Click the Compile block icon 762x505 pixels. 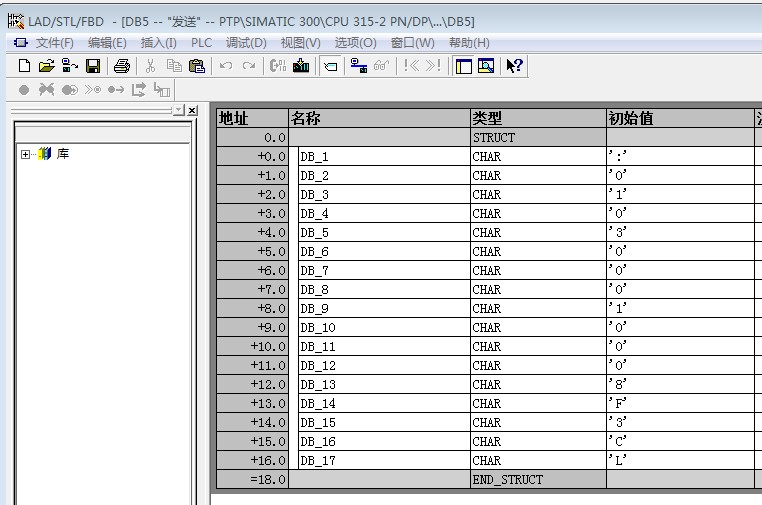(277, 66)
